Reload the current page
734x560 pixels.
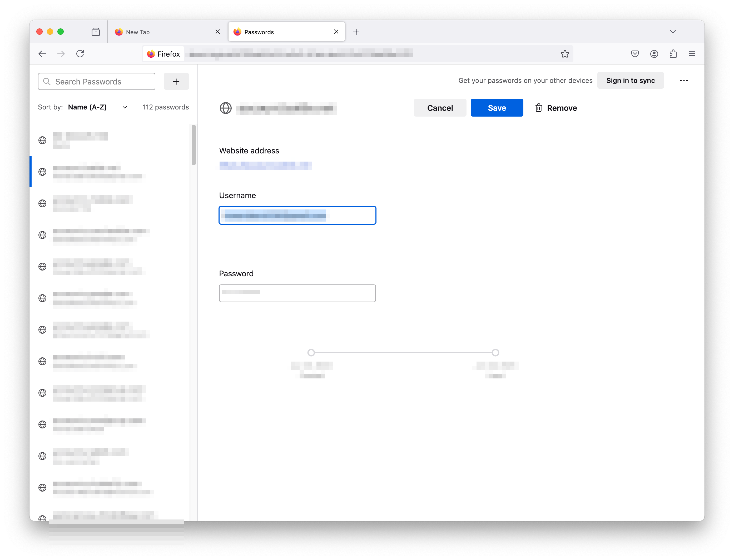80,54
